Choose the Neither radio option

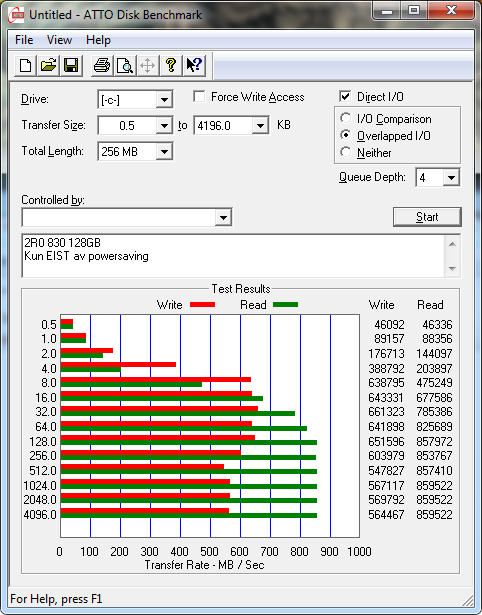click(x=346, y=152)
